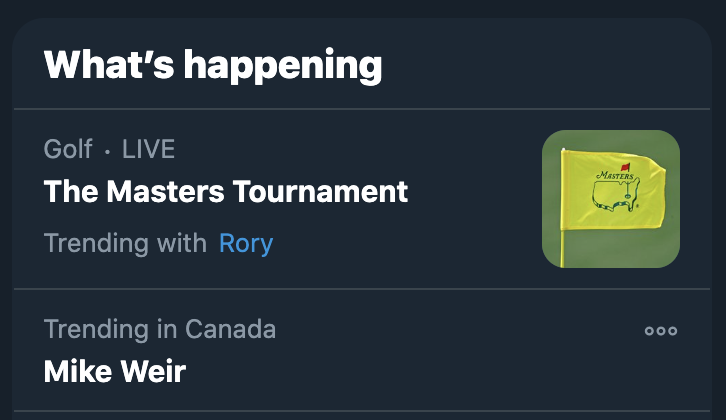
Task: Click the Golf category label
Action: (x=68, y=150)
